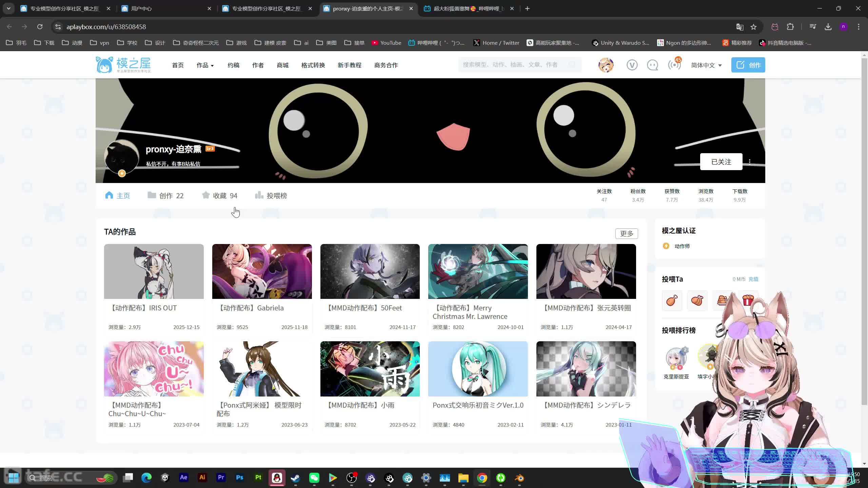Click the search magnifier icon
The image size is (868, 488).
click(x=572, y=65)
